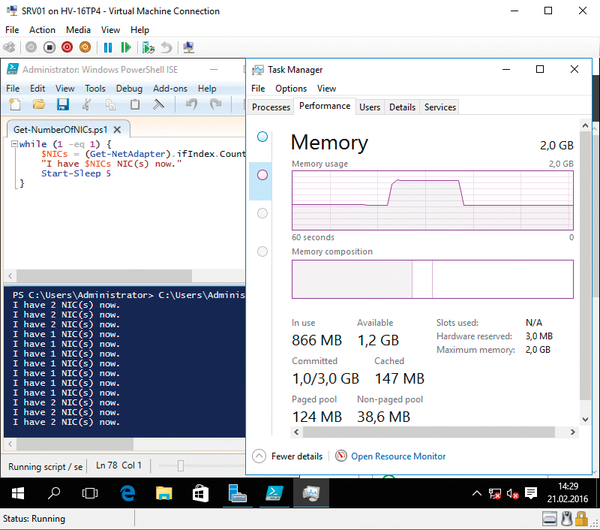Click Task Manager vertical scrollbar down arrow

point(585,419)
